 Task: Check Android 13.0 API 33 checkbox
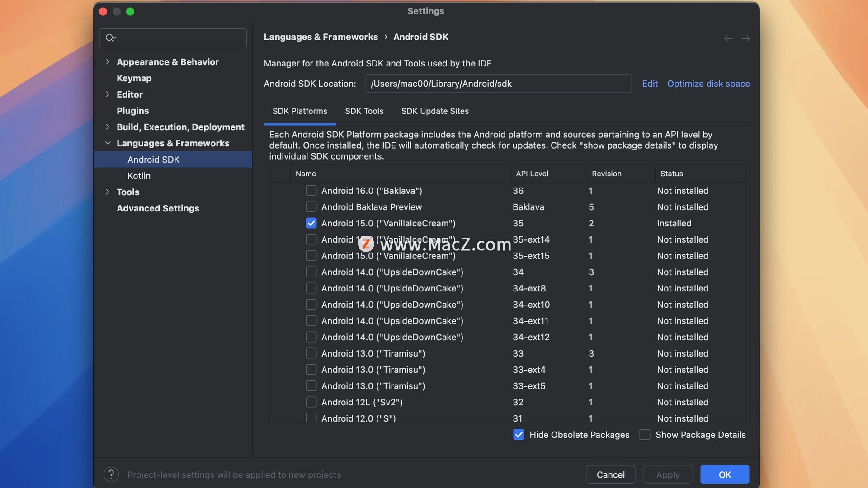[x=311, y=353]
